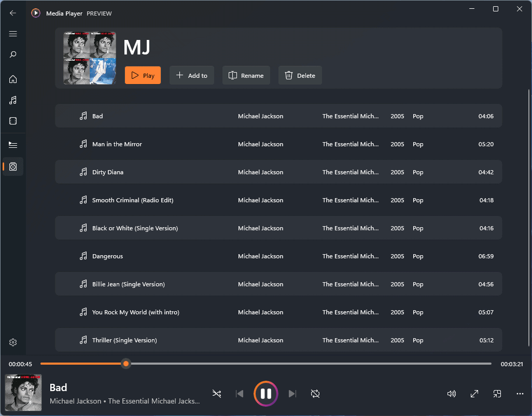Delete the MJ playlist
Image resolution: width=532 pixels, height=416 pixels.
coord(300,75)
